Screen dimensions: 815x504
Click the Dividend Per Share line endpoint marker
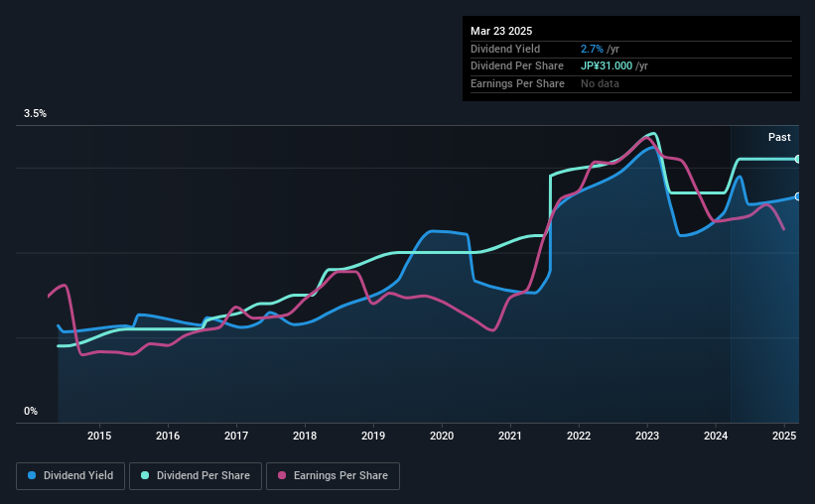tap(797, 159)
